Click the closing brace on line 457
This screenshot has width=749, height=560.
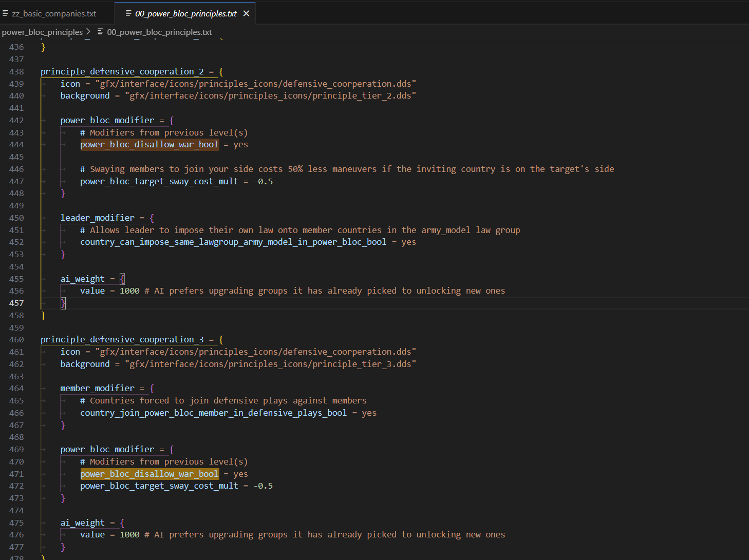(63, 303)
